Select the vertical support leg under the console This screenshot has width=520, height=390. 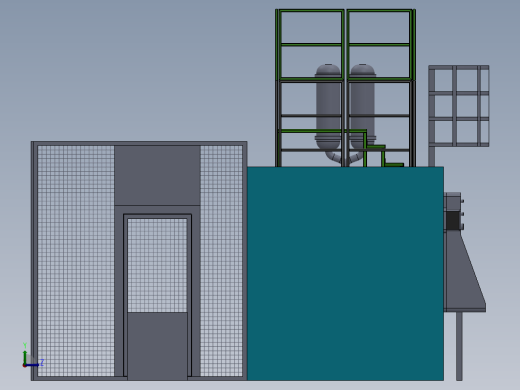coord(459,346)
